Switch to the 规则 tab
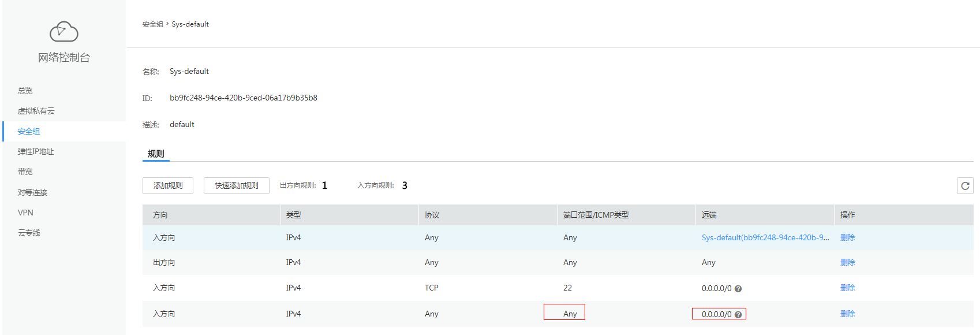 tap(156, 154)
